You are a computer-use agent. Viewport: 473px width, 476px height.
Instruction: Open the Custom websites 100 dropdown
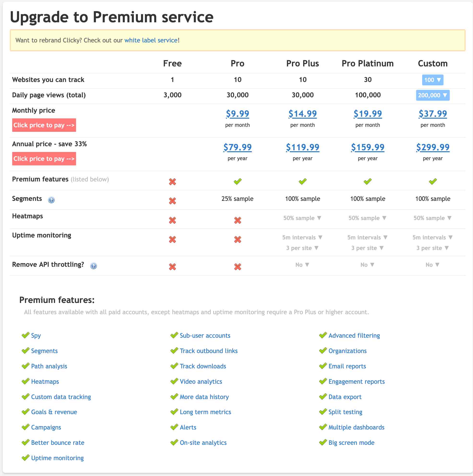pos(432,80)
